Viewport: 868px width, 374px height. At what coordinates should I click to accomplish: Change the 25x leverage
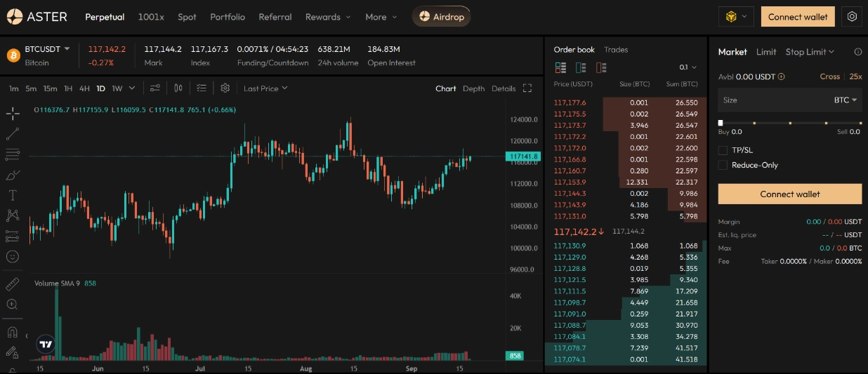(855, 76)
